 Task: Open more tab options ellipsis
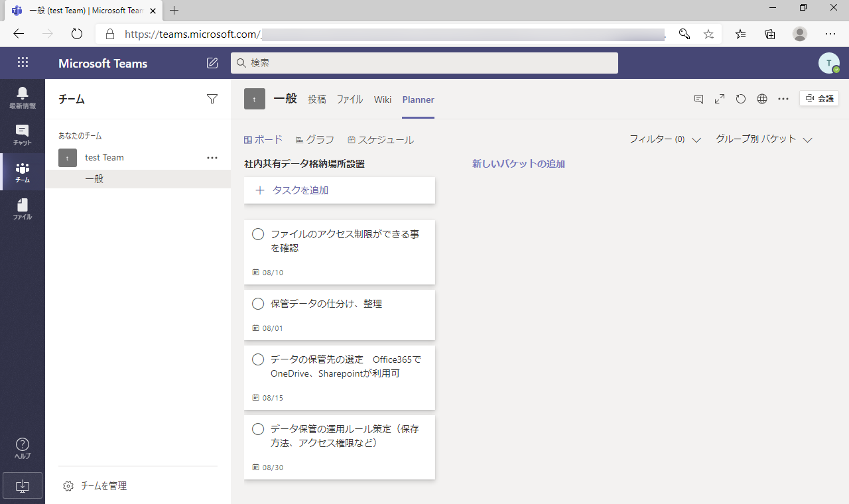(x=783, y=99)
